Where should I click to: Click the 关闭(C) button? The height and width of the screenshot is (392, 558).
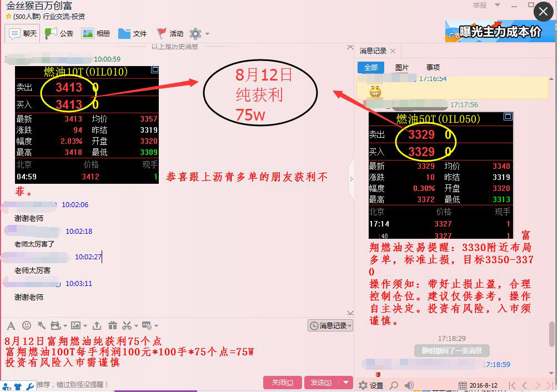[x=283, y=383]
